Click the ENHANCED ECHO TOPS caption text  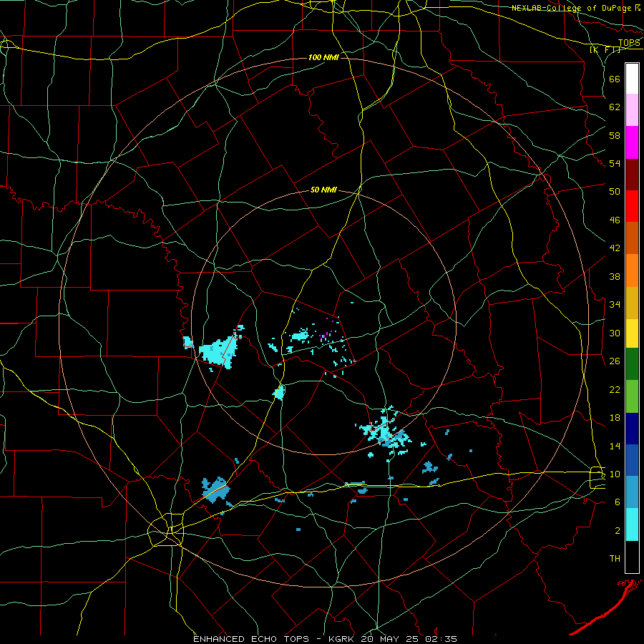pyautogui.click(x=251, y=639)
